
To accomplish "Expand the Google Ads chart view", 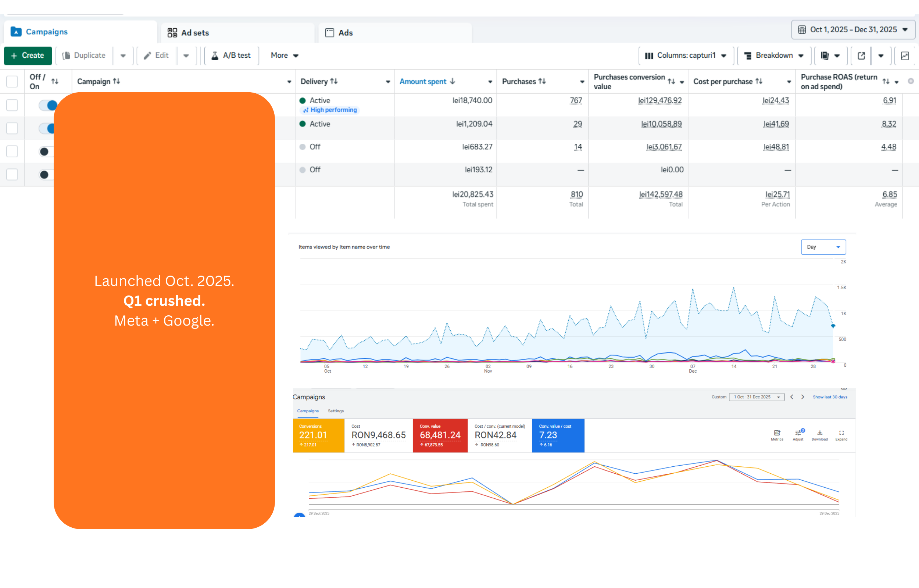I will [x=841, y=433].
